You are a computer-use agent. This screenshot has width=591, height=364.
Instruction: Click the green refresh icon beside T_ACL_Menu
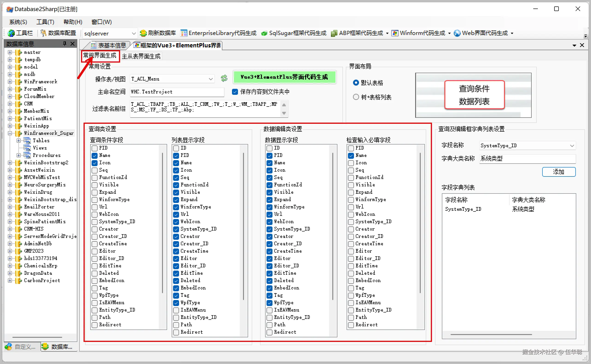[224, 78]
